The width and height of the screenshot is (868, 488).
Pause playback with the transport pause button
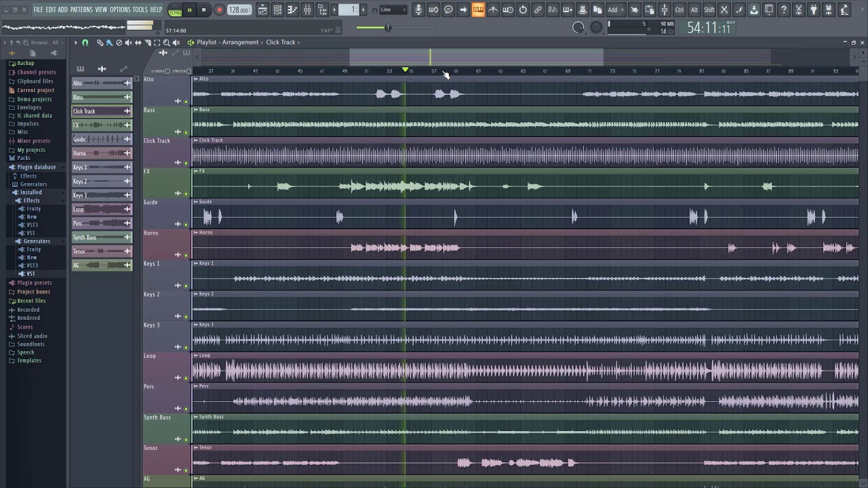click(x=190, y=9)
